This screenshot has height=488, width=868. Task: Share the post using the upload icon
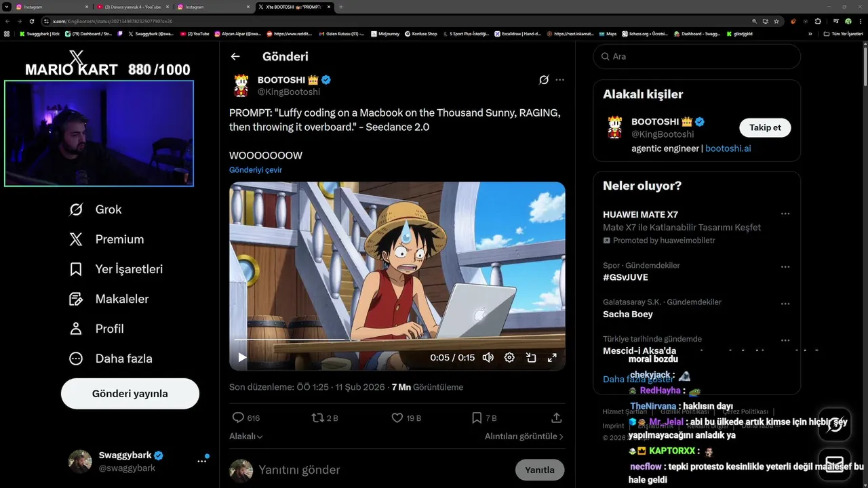[556, 418]
